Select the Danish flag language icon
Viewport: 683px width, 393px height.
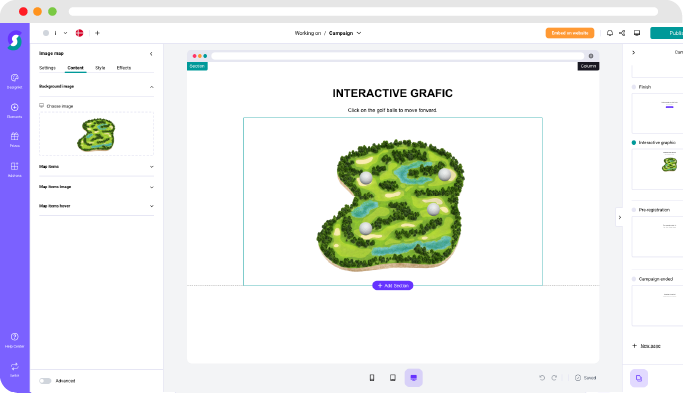tap(79, 33)
